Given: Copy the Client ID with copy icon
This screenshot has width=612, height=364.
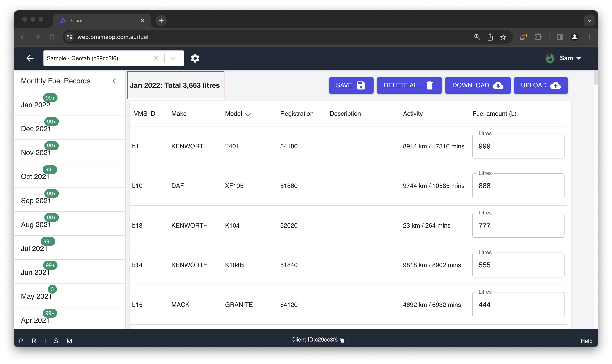Looking at the screenshot, I should (x=342, y=340).
